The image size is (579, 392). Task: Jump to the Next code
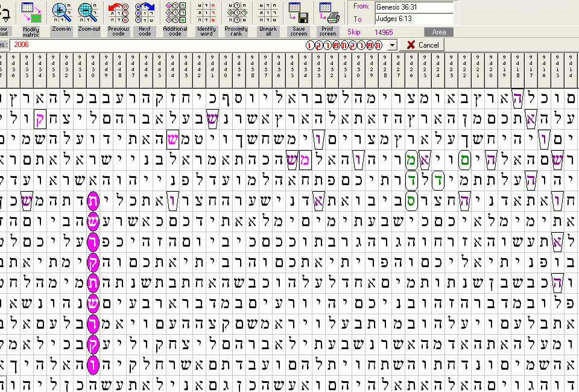pos(145,12)
